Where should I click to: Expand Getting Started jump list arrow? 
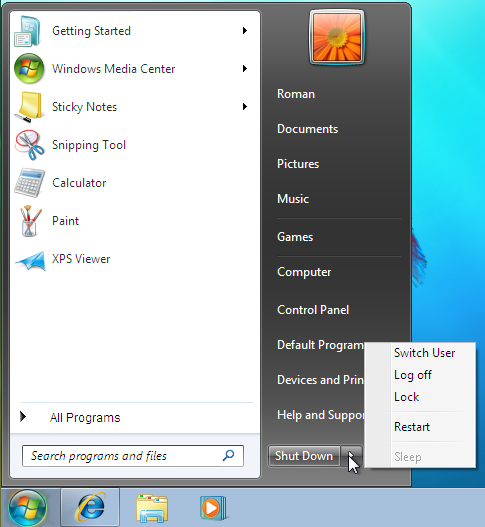click(x=245, y=31)
